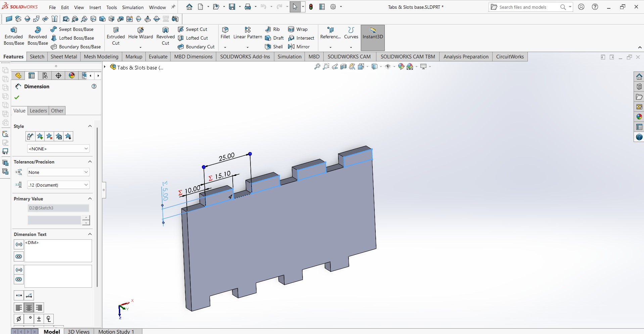Open the 3D Views tab
This screenshot has width=644, height=334.
click(x=79, y=331)
